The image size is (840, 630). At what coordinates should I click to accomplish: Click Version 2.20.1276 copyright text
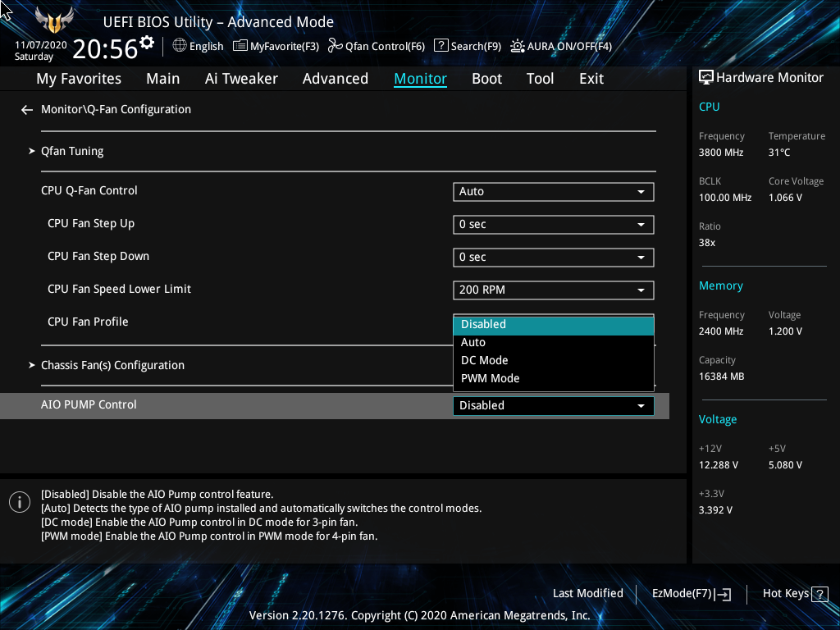point(419,615)
